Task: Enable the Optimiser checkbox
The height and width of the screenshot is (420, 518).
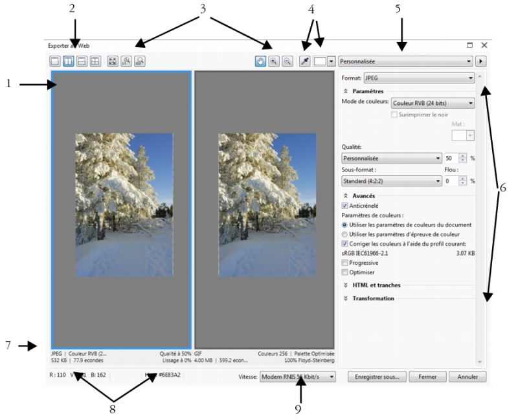Action: coord(344,273)
